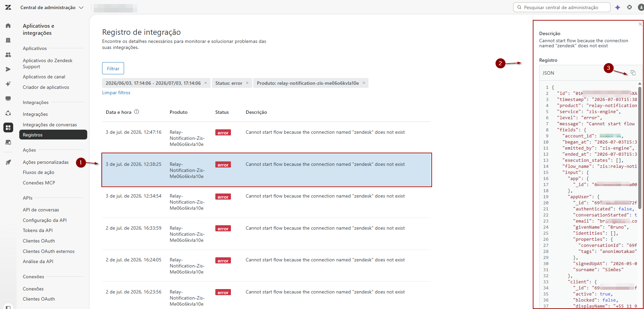Click the Produto column header
The image size is (644, 309).
point(178,112)
